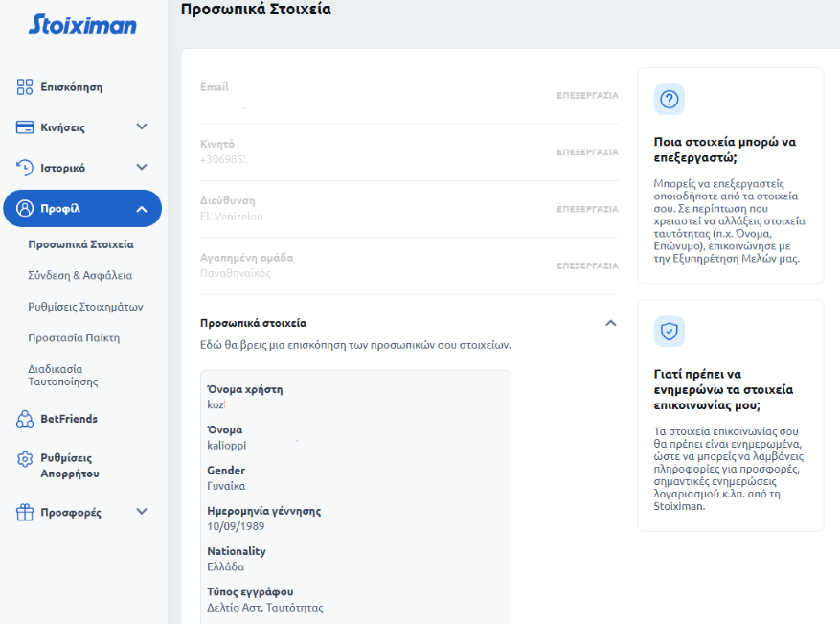Click the Κινήσεις card icon
Viewport: 840px width, 624px height.
coord(25,127)
